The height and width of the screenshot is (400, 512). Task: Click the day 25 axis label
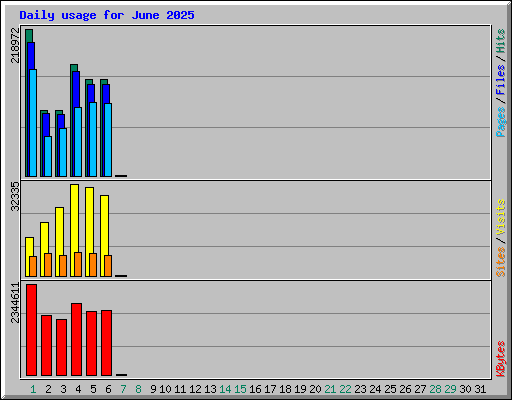tap(390, 389)
